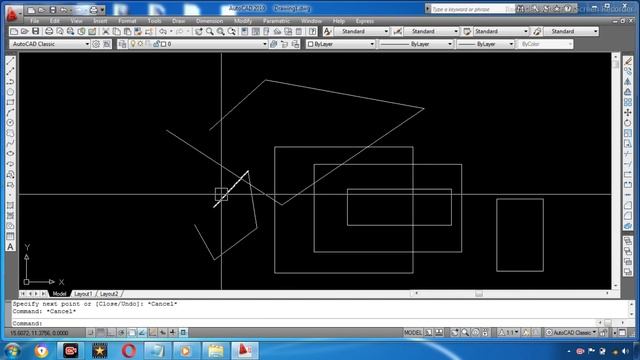This screenshot has width=640, height=360.
Task: Select the Line tool in Draw toolbar
Action: coord(10,61)
